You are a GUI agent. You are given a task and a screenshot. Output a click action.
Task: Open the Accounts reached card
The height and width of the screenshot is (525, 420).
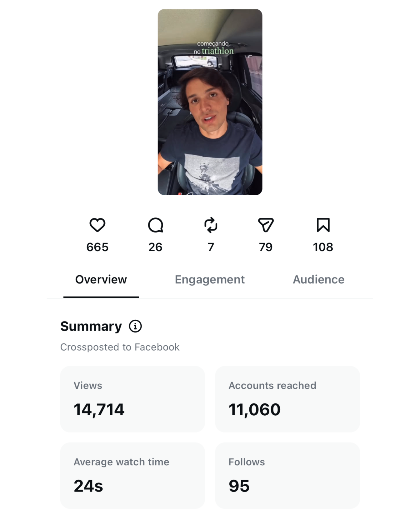tap(287, 399)
